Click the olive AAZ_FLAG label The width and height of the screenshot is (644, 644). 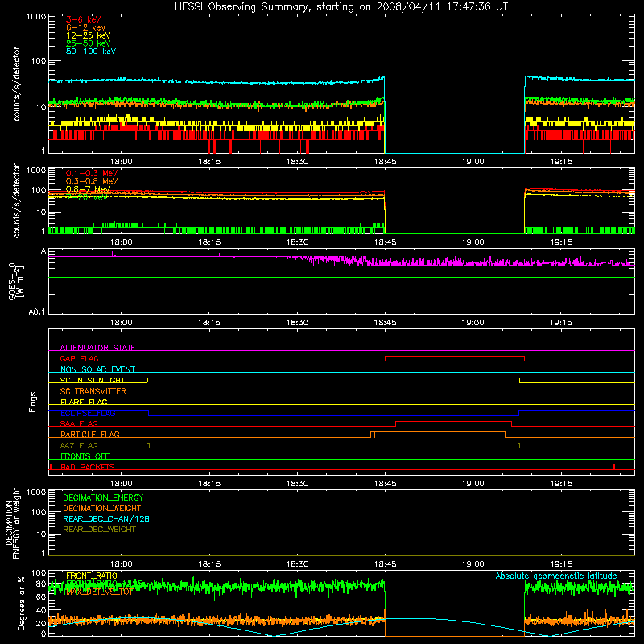[79, 445]
